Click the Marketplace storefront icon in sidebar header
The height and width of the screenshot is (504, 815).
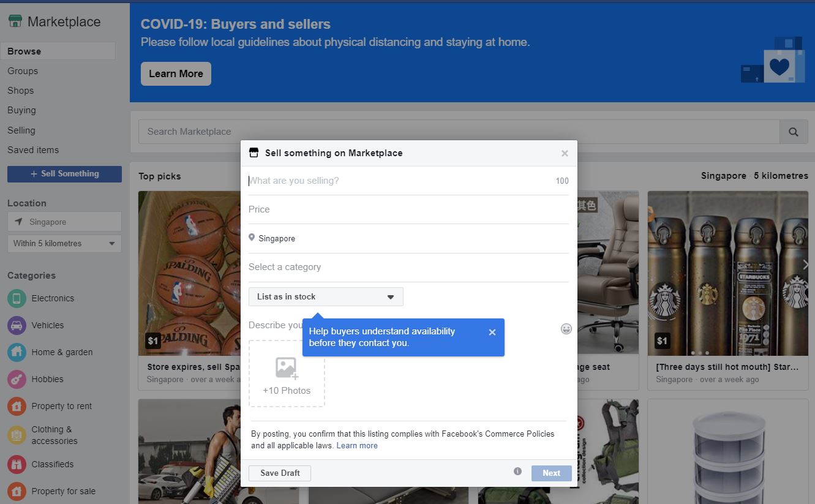point(15,21)
